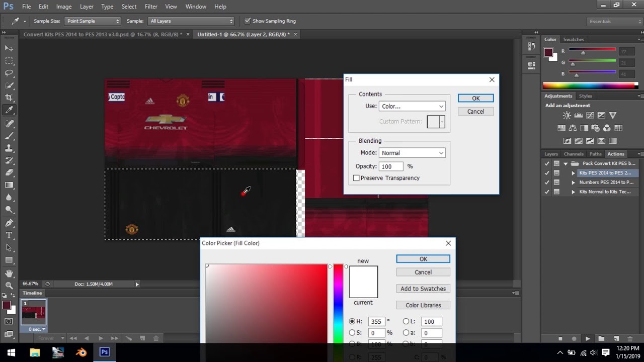Select the Zoom tool
This screenshot has width=644, height=362.
tap(9, 285)
